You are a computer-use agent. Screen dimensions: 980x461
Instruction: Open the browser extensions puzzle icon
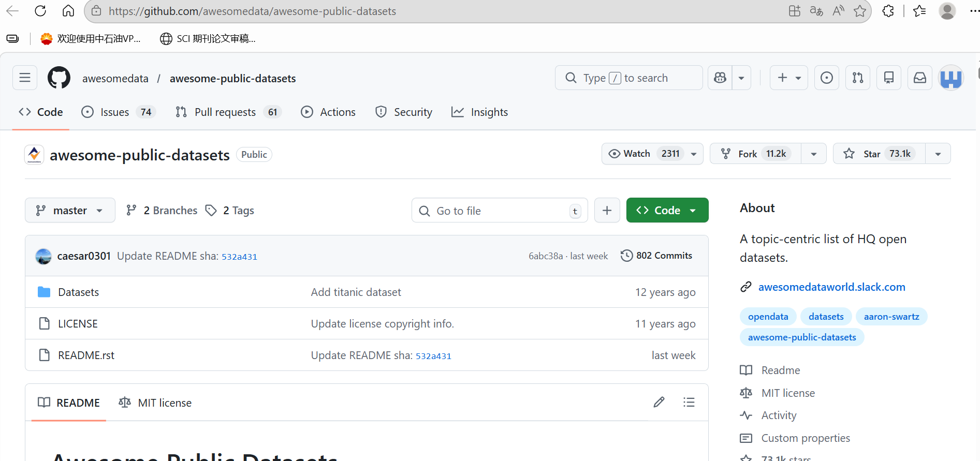coord(888,11)
